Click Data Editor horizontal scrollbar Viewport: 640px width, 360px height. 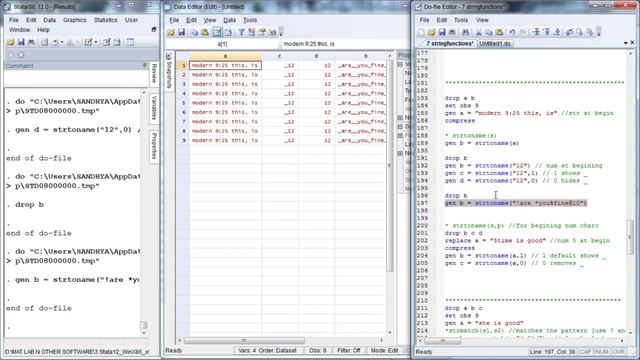pyautogui.click(x=244, y=340)
